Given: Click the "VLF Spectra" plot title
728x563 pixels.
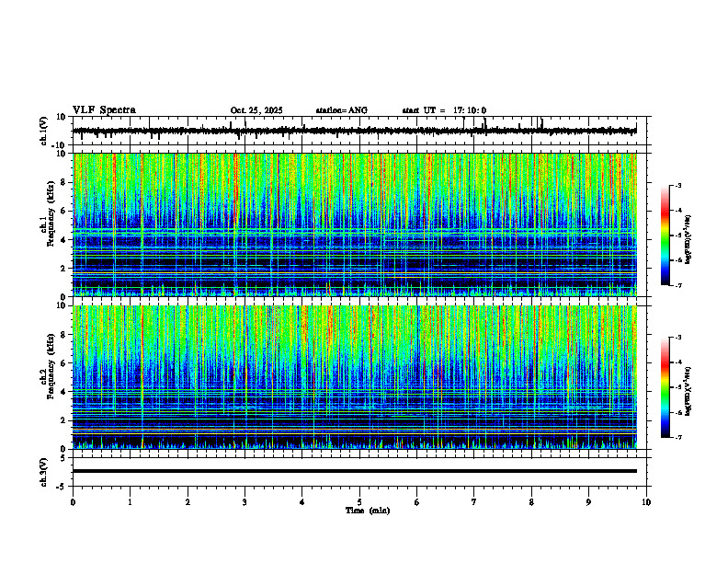Looking at the screenshot, I should [104, 110].
